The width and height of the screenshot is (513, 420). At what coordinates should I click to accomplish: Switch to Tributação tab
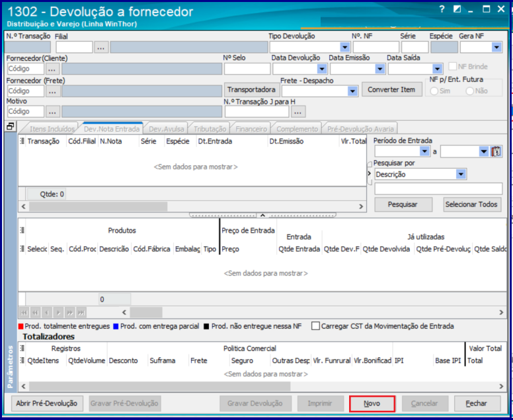coord(210,129)
